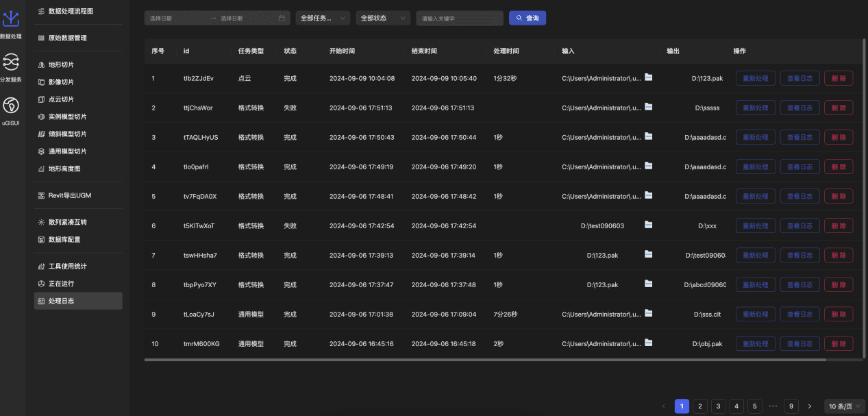Screen dimensions: 868x416
Task: Click the calendar icon in date range picker
Action: pyautogui.click(x=282, y=19)
